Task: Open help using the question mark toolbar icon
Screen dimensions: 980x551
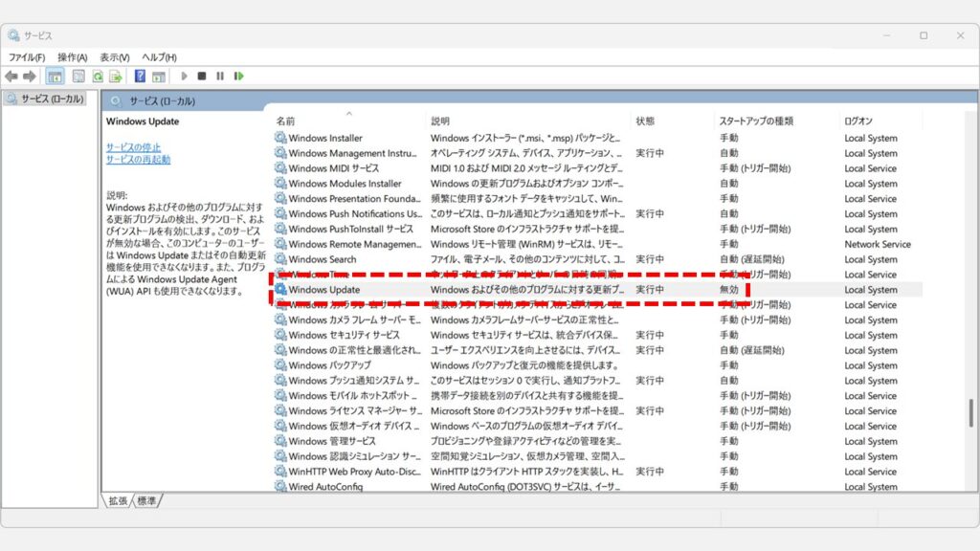Action: pos(141,77)
